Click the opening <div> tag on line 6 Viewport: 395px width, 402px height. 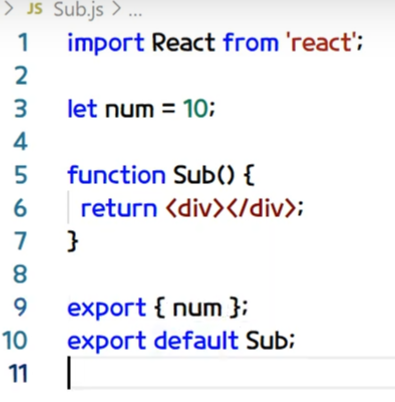[x=194, y=208]
